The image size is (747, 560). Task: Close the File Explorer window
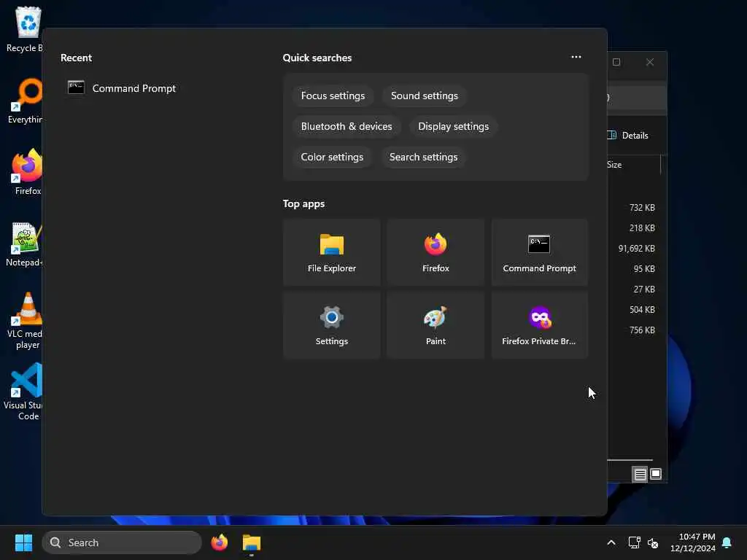tap(650, 62)
